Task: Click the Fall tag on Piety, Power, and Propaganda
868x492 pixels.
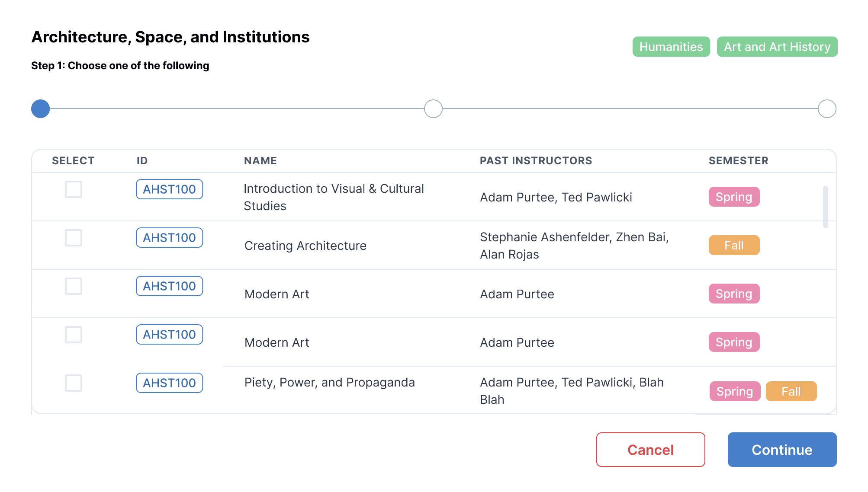Action: (791, 391)
